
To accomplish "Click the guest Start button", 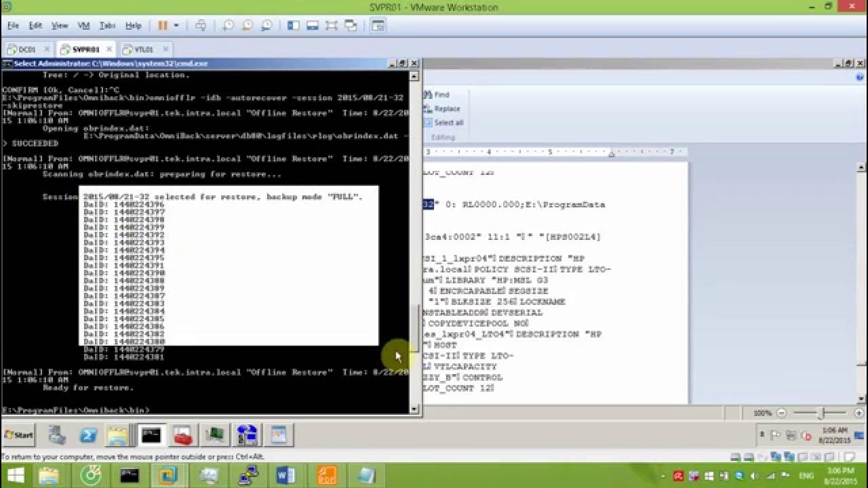I will [18, 435].
